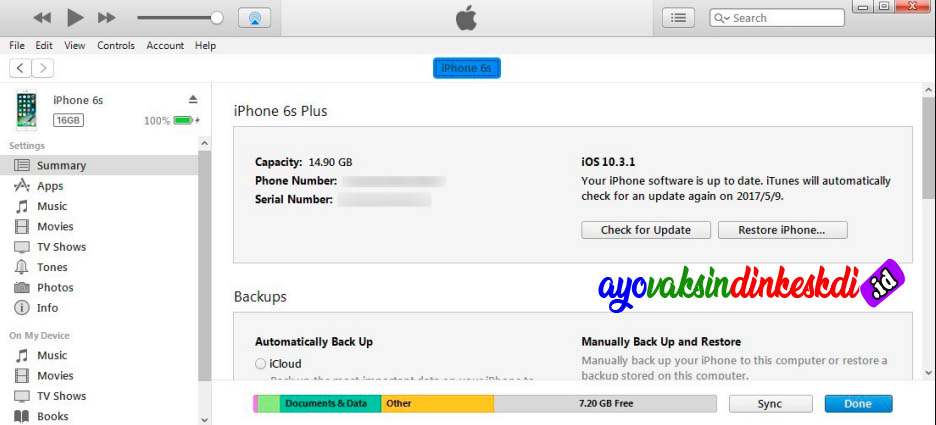
Task: Click the Serial Number label
Action: coord(294,199)
